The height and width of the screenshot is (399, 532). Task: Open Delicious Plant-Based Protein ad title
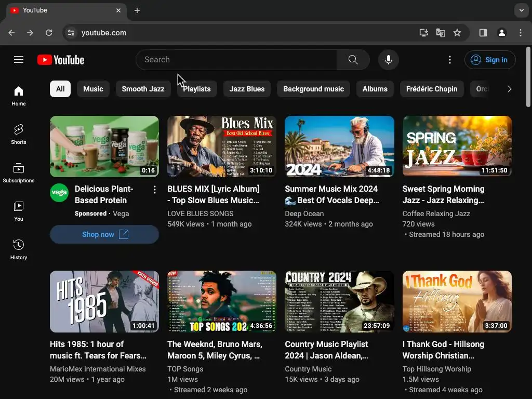click(x=104, y=195)
